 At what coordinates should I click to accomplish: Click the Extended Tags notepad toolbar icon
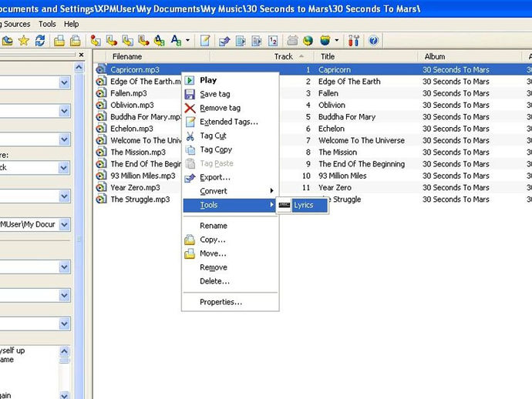click(205, 41)
